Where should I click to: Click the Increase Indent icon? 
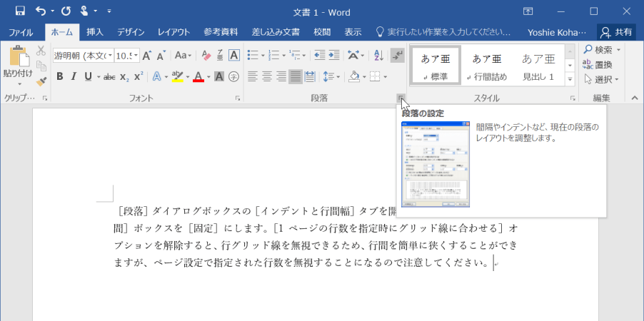click(333, 55)
